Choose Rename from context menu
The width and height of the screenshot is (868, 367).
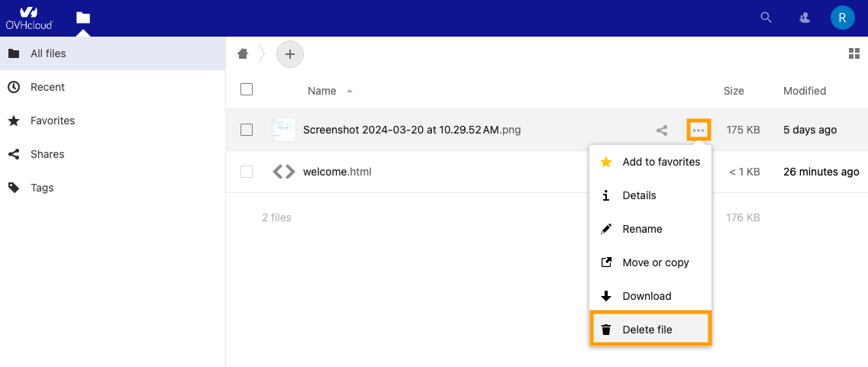(650, 229)
